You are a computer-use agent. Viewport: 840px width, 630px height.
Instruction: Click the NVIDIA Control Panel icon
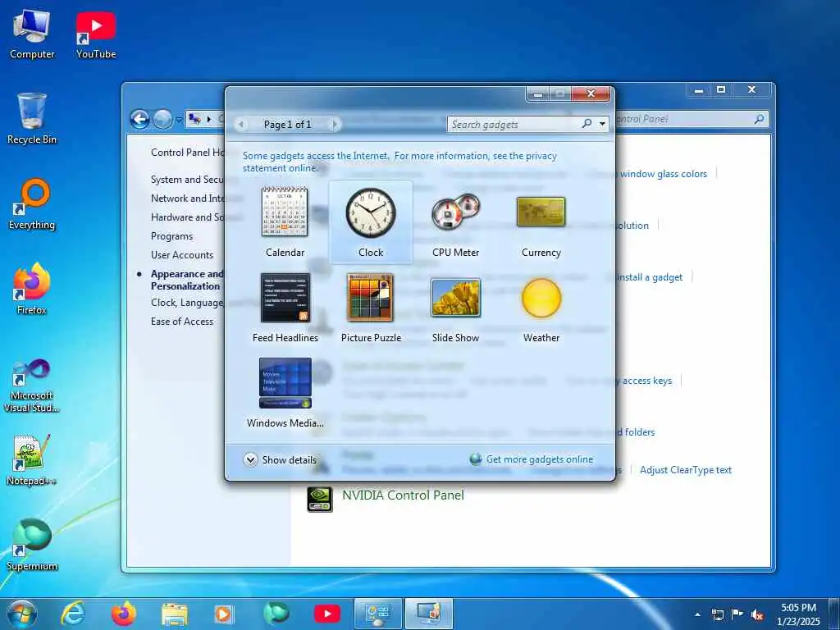pos(320,500)
